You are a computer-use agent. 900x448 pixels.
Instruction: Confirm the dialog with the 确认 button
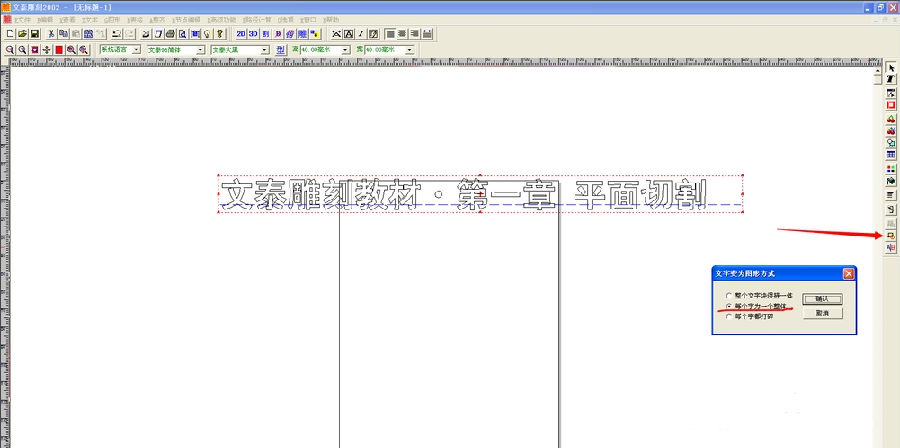click(822, 299)
